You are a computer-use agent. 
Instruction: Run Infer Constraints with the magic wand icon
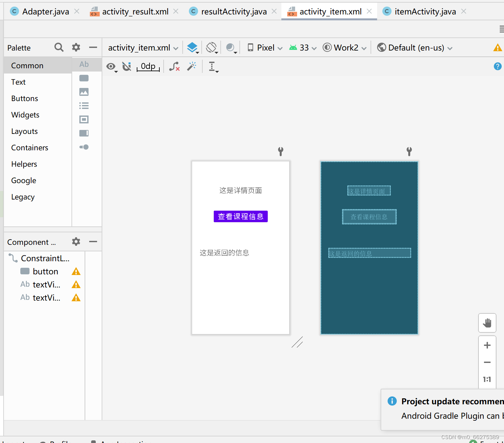(192, 66)
